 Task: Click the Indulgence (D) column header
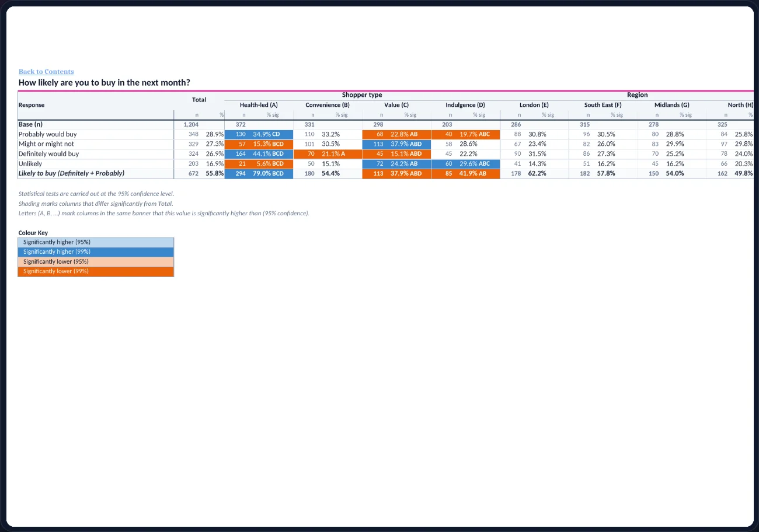(465, 105)
